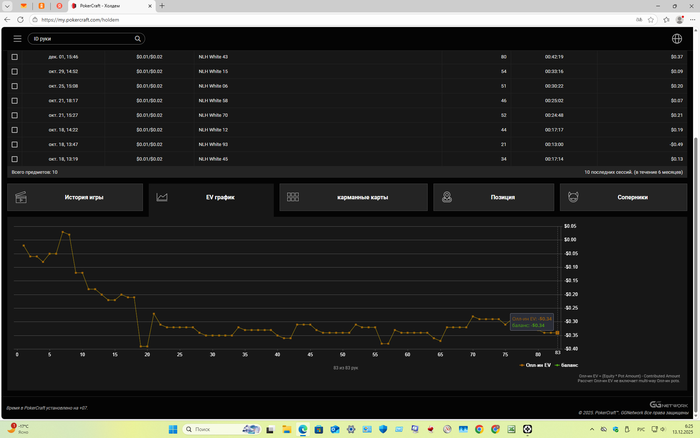Open File Explorer from taskbar
The height and width of the screenshot is (438, 700).
[287, 429]
